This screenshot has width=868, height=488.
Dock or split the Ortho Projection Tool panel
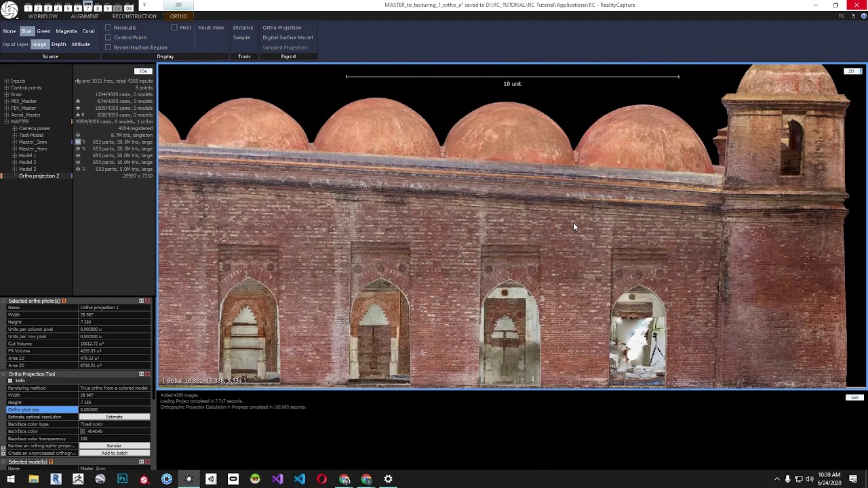[142, 374]
